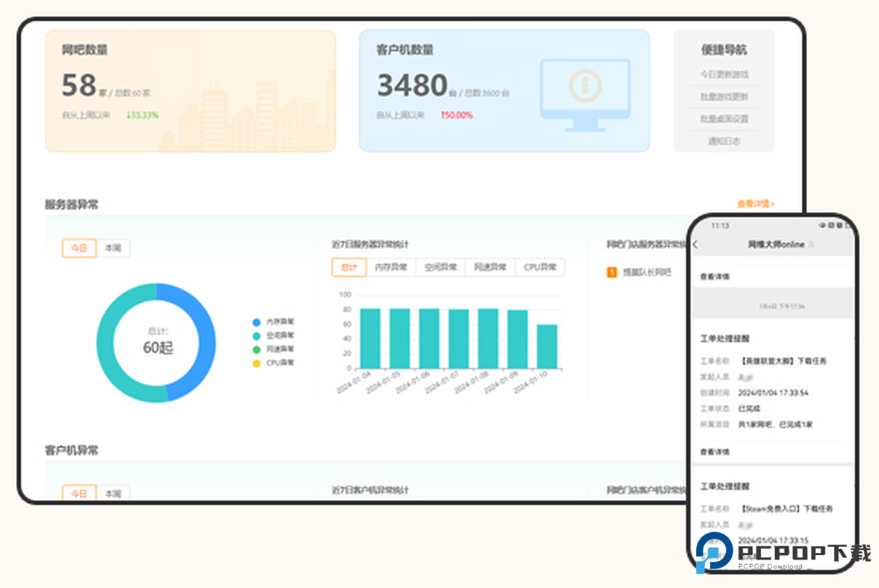Switch to the 内存异常 chart tab
The image size is (879, 588).
point(391,267)
